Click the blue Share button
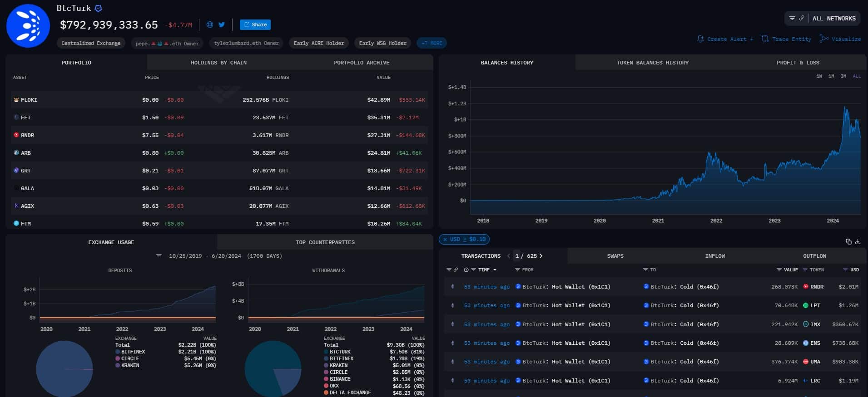 click(255, 25)
